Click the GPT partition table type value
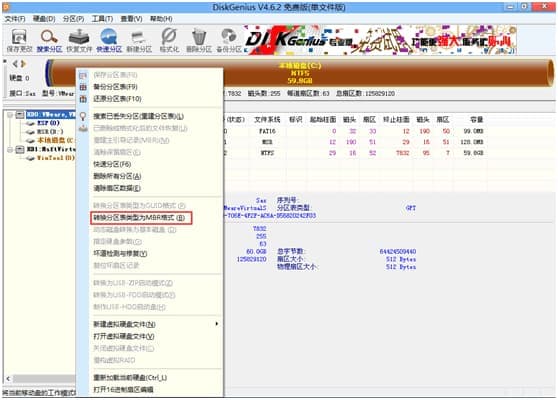This screenshot has width=558, height=400. tap(411, 208)
